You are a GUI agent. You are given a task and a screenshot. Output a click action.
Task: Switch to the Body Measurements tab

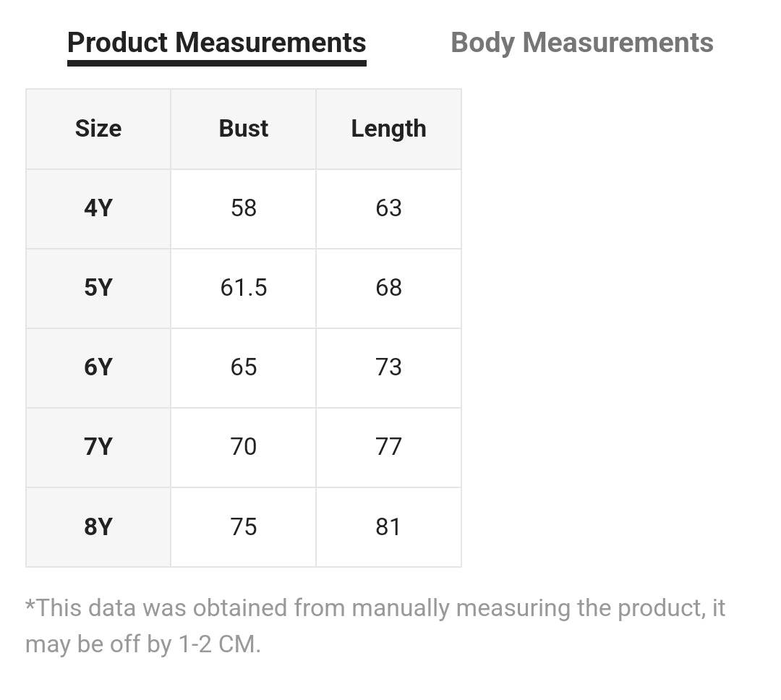(581, 43)
